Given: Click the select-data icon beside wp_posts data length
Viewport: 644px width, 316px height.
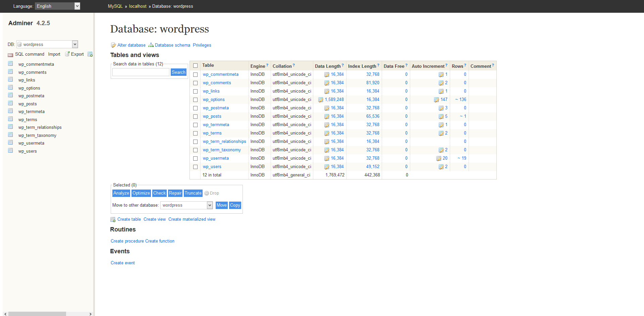Looking at the screenshot, I should click(327, 116).
